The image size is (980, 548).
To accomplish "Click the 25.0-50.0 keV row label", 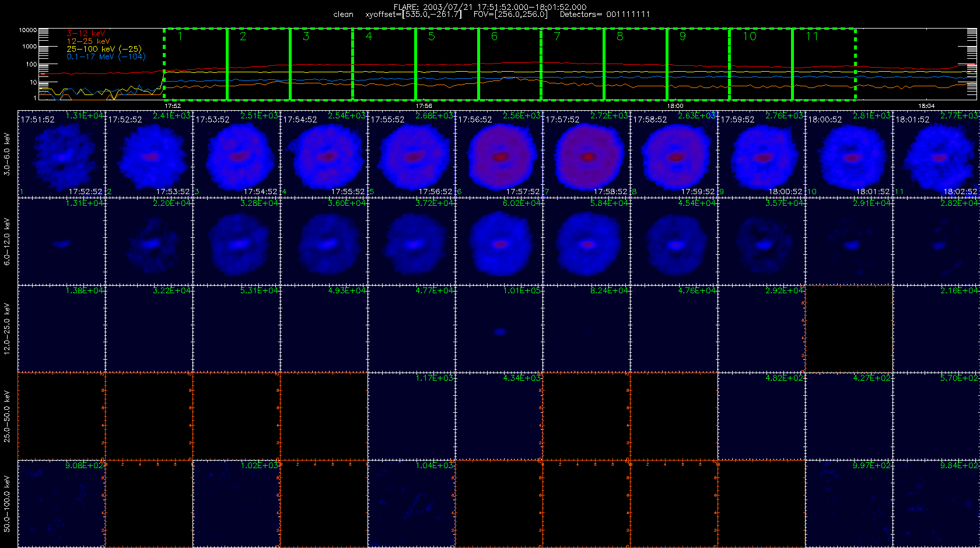I will point(7,416).
